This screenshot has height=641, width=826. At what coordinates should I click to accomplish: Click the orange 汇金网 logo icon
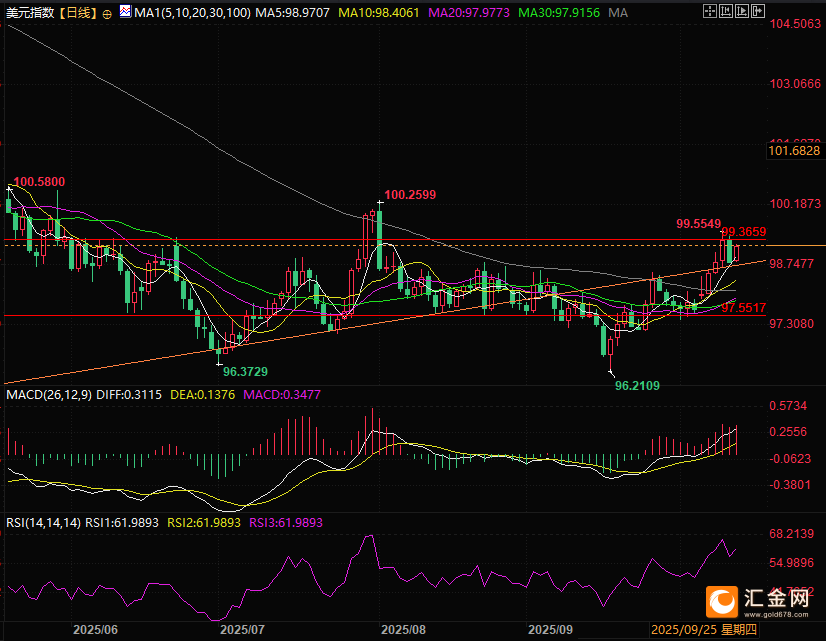[x=721, y=600]
